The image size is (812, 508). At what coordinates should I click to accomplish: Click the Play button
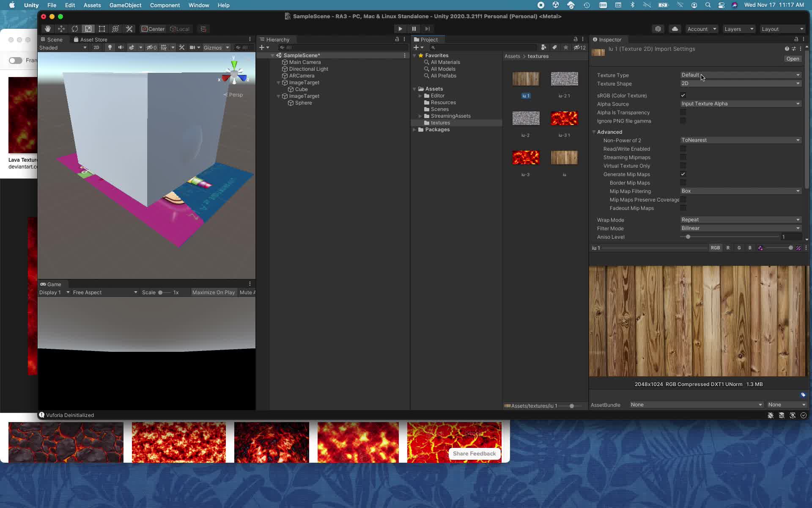click(x=400, y=29)
